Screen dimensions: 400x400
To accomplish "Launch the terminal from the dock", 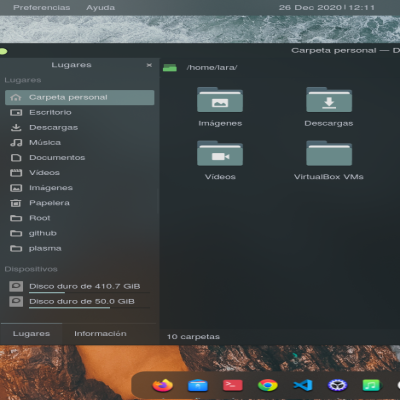I will pyautogui.click(x=233, y=386).
